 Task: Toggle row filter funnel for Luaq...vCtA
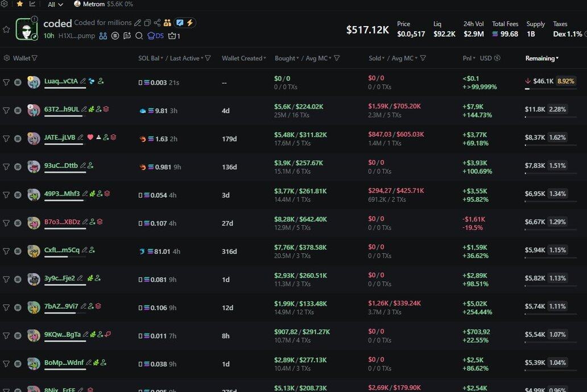pyautogui.click(x=6, y=82)
